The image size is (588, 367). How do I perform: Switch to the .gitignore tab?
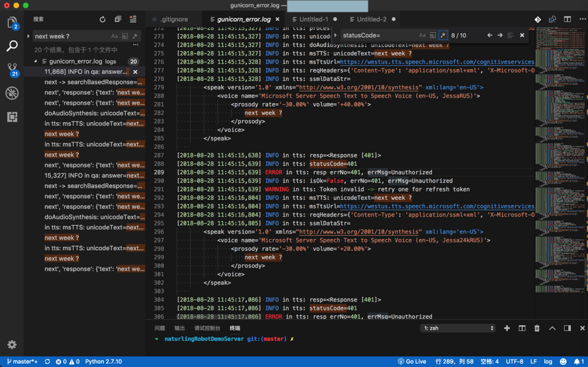pos(171,20)
